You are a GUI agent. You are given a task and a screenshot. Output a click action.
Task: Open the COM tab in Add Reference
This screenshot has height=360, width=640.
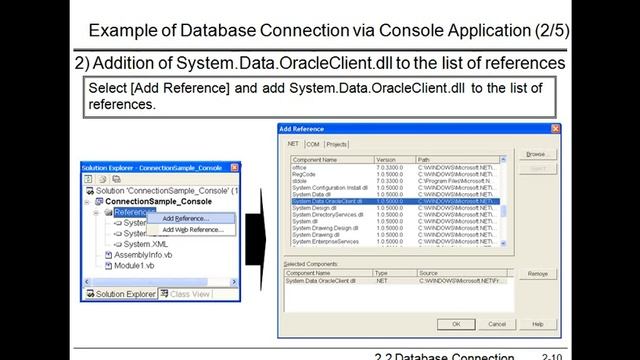coord(313,144)
